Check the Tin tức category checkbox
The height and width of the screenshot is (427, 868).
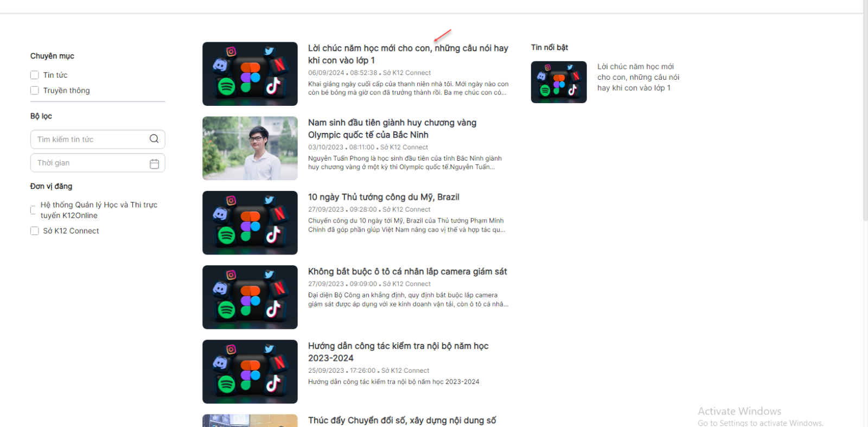(x=35, y=75)
